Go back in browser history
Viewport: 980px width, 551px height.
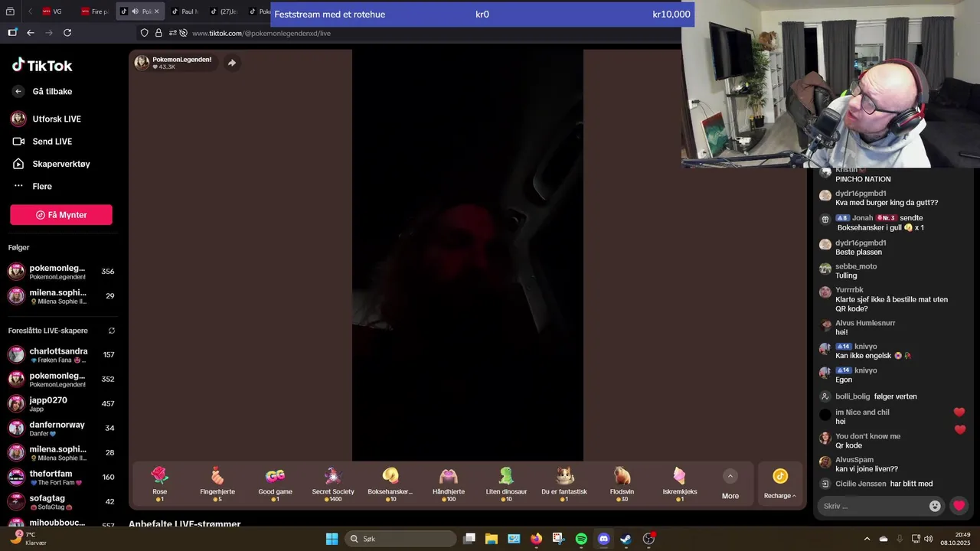tap(31, 33)
